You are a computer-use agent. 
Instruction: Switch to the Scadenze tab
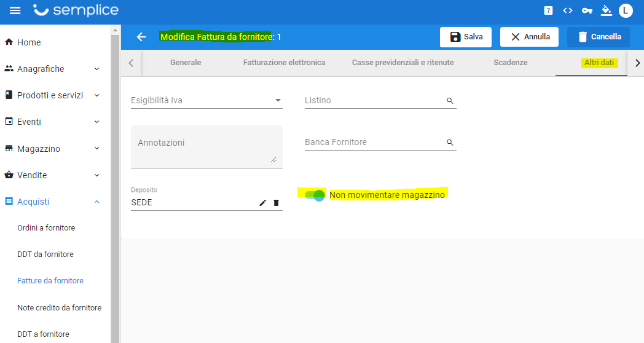(x=510, y=63)
